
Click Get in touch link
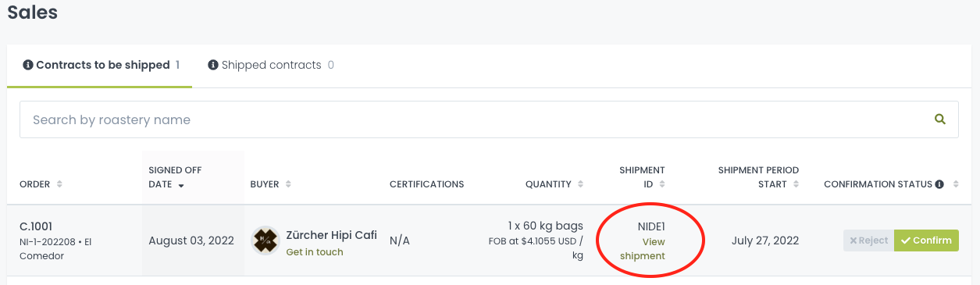pos(315,252)
